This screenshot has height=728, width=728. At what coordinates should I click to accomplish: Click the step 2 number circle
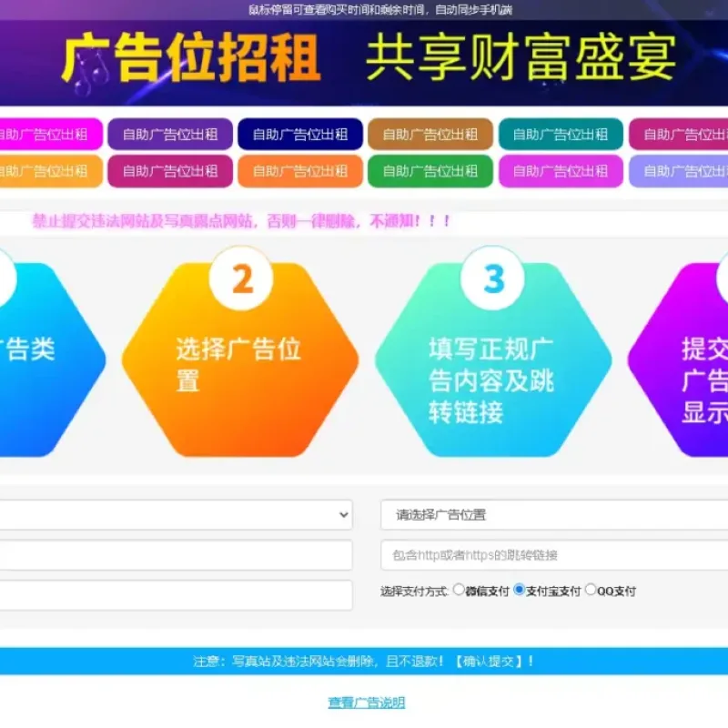click(x=241, y=278)
